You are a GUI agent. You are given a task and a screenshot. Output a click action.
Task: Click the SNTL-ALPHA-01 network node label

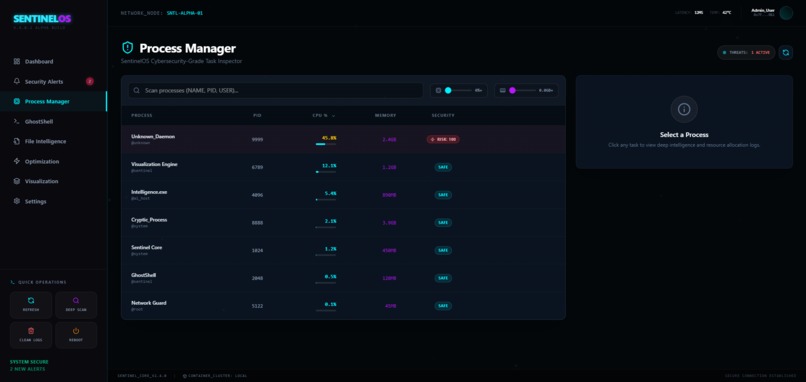185,13
